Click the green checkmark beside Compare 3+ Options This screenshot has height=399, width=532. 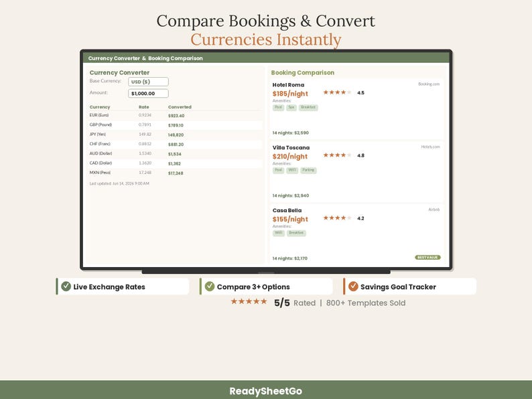210,287
